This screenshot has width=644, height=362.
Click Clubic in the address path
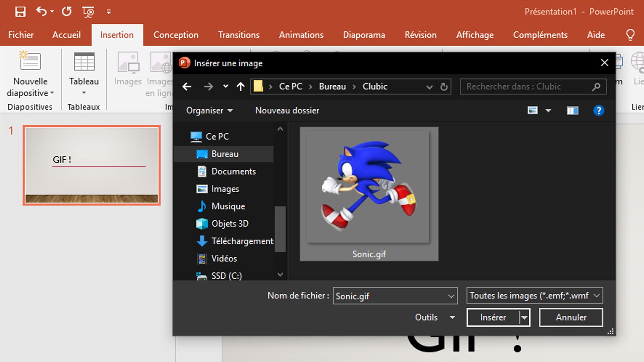point(375,86)
